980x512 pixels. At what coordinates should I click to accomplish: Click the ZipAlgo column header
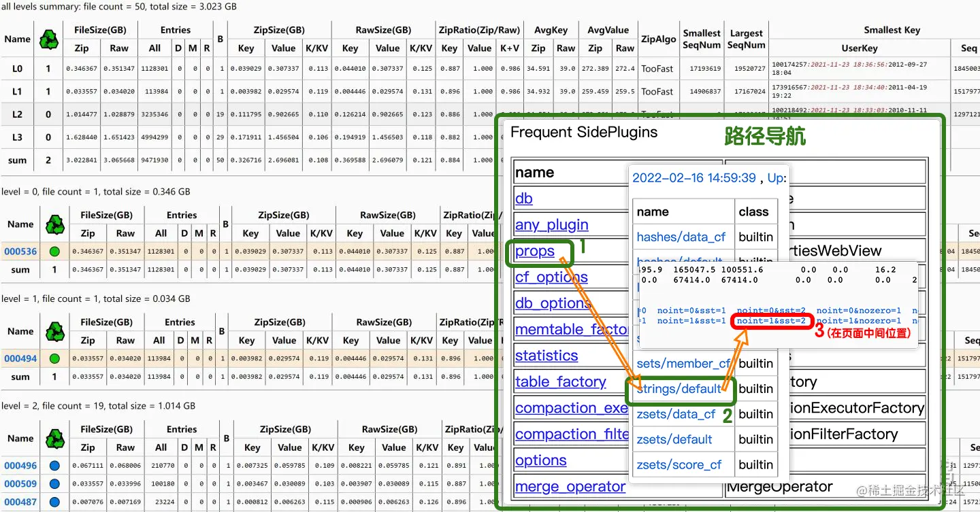point(658,39)
